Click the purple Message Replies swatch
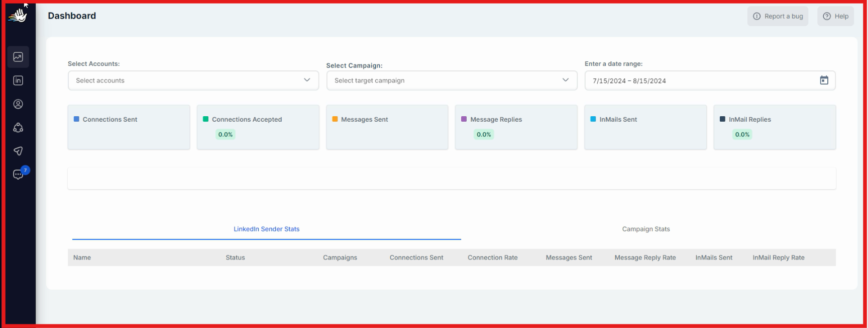This screenshot has width=868, height=328. pos(464,119)
